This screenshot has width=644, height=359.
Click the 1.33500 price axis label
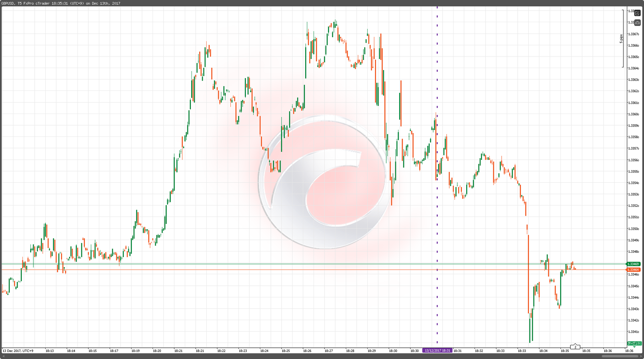[633, 229]
